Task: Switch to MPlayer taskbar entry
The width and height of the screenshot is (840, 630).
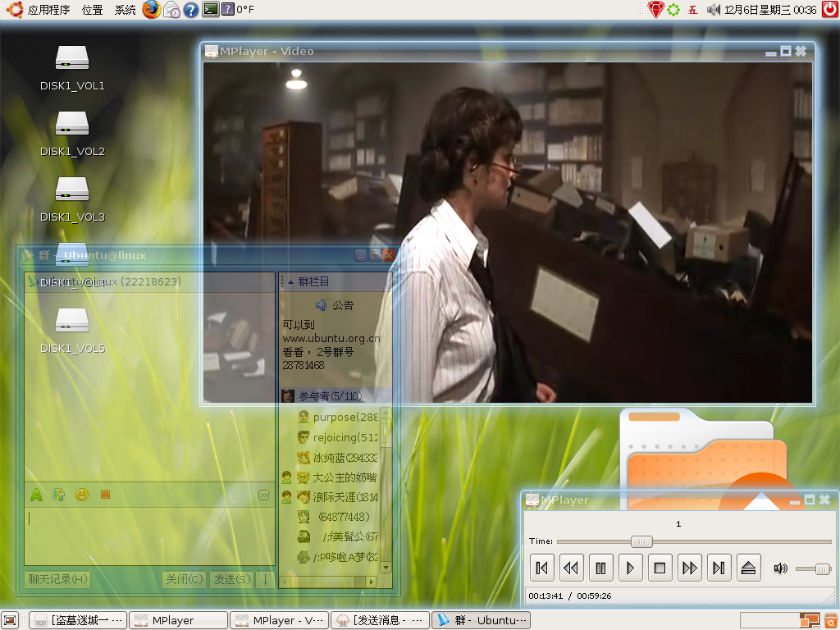Action: coord(178,620)
